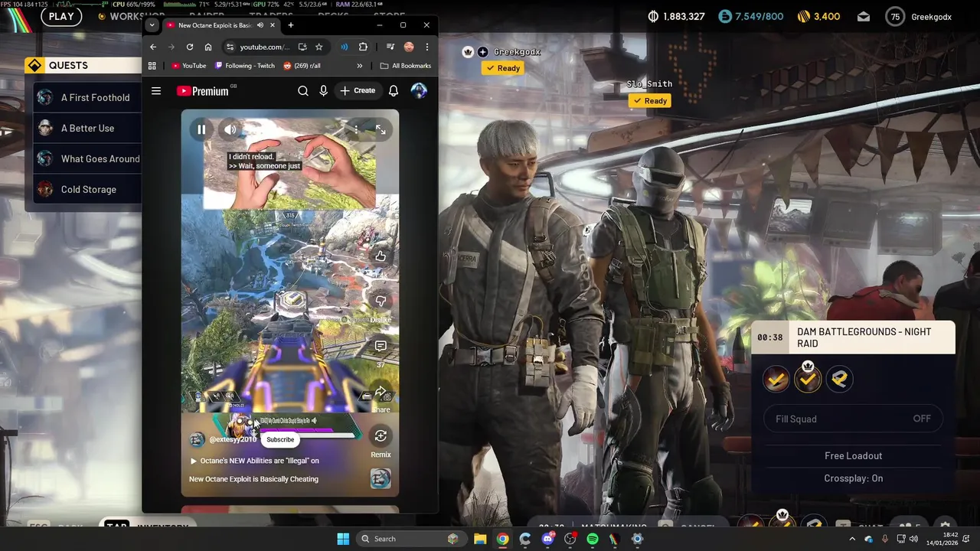Open the Chrome profile avatar
This screenshot has height=551, width=980.
click(x=409, y=47)
